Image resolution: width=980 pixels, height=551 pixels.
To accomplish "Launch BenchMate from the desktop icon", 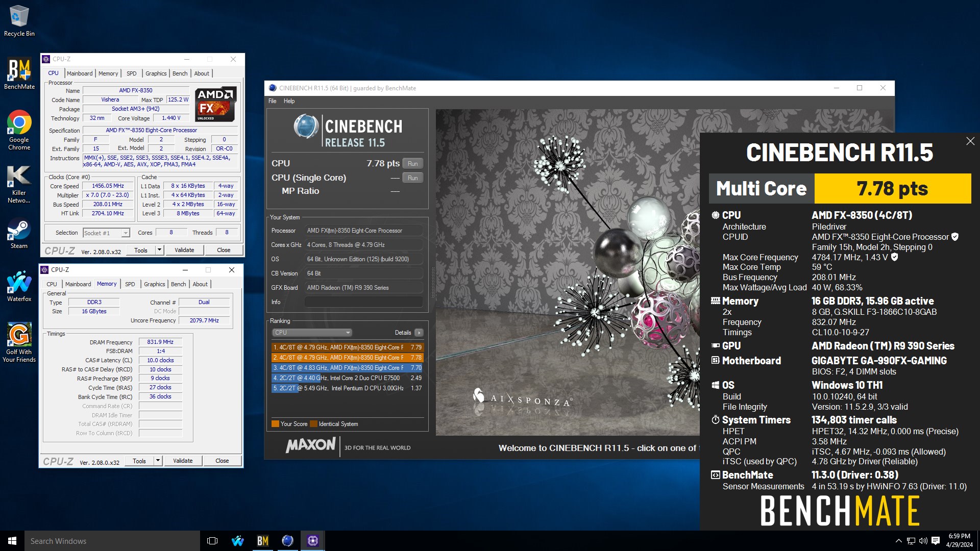I will coord(19,74).
